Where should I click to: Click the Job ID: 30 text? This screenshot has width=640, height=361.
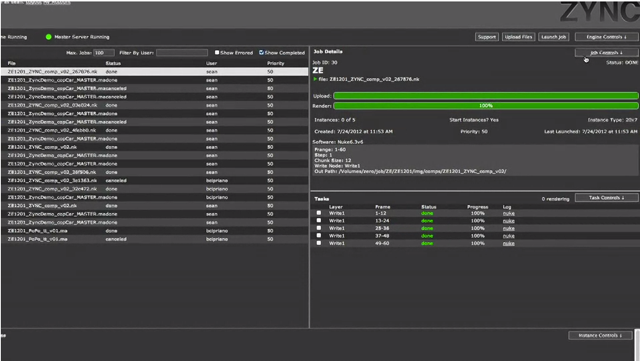(325, 62)
